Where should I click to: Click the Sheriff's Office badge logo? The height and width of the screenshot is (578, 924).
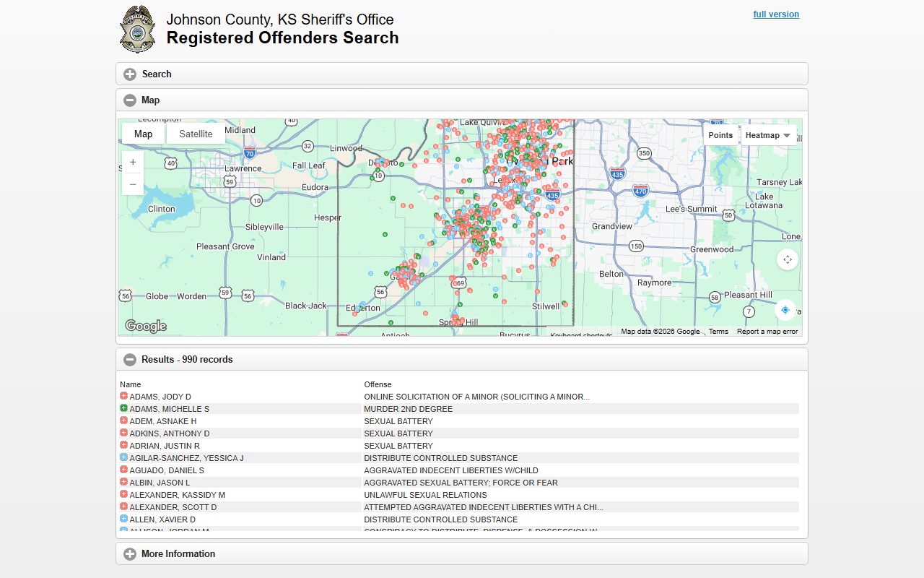[x=137, y=29]
